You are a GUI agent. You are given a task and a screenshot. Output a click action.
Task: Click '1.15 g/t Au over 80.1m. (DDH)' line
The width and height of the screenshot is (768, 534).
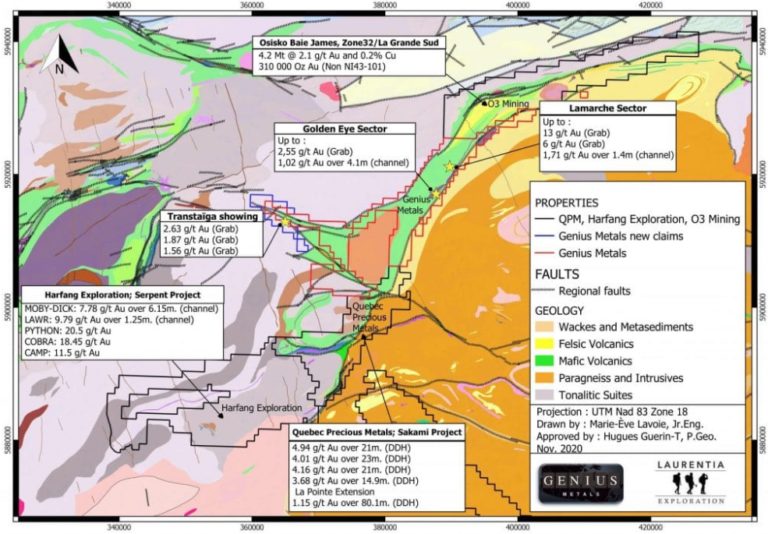(355, 503)
